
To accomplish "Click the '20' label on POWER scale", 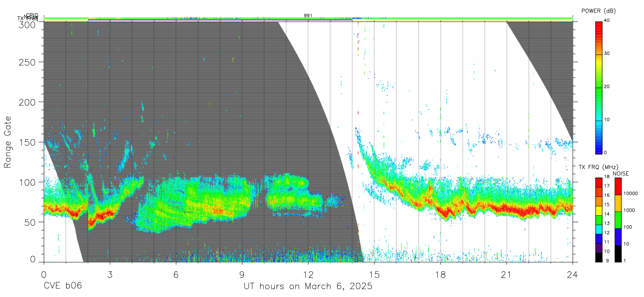I will pos(607,86).
